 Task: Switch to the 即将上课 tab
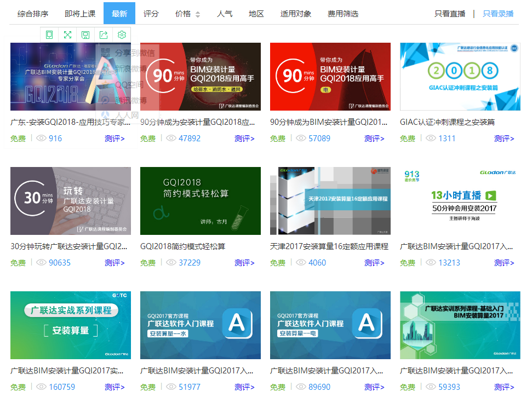click(80, 14)
